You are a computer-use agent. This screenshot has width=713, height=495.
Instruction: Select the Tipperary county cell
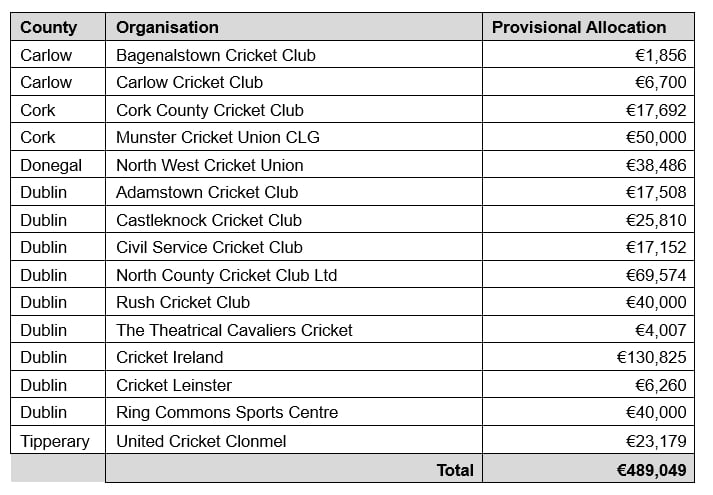55,440
